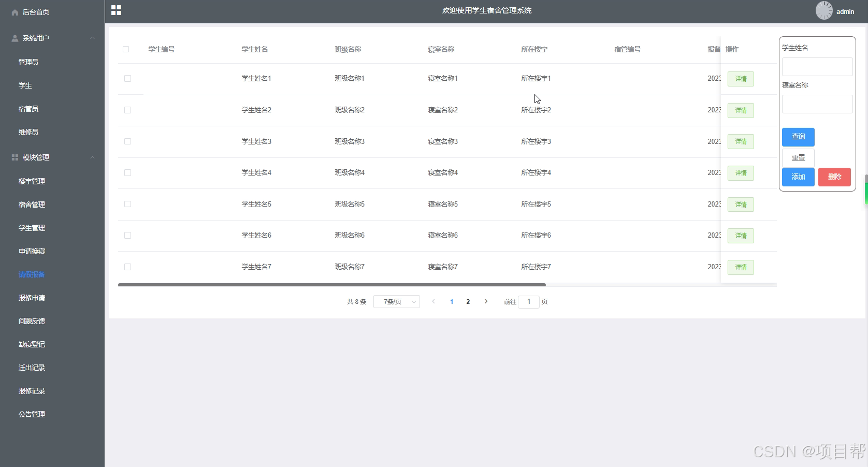Click the blue 查询 button
This screenshot has height=467, width=868.
[798, 137]
